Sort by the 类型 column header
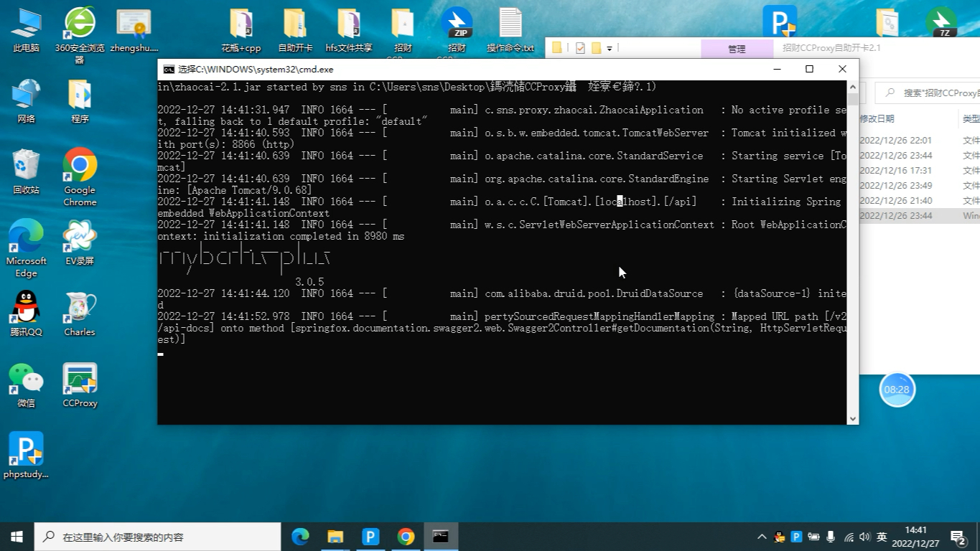Screen dimensions: 980x551 click(971, 118)
